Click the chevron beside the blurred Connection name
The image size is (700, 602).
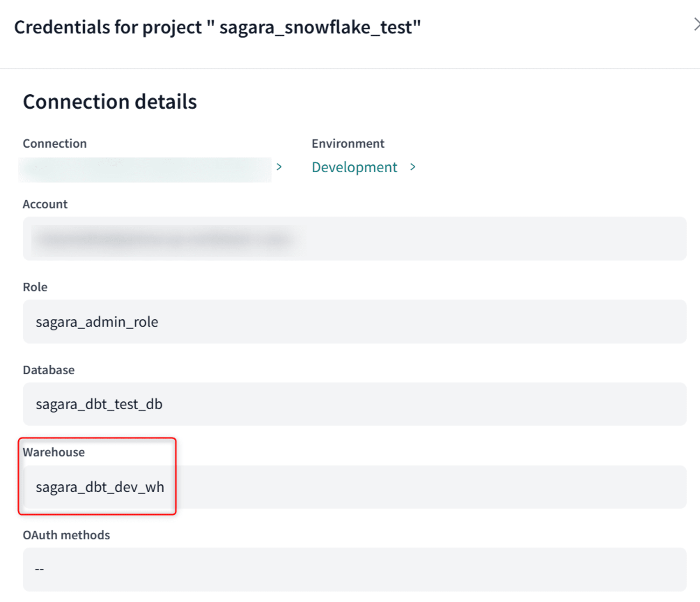click(x=279, y=167)
